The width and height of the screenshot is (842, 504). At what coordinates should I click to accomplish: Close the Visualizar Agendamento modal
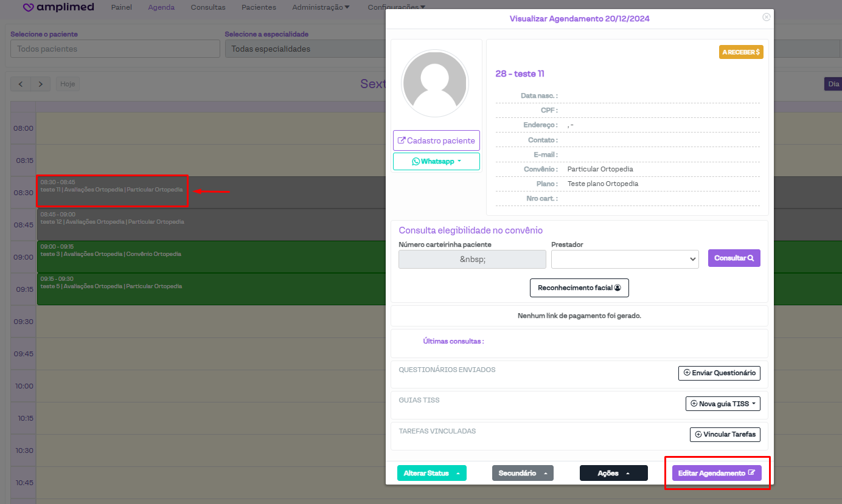coord(766,18)
